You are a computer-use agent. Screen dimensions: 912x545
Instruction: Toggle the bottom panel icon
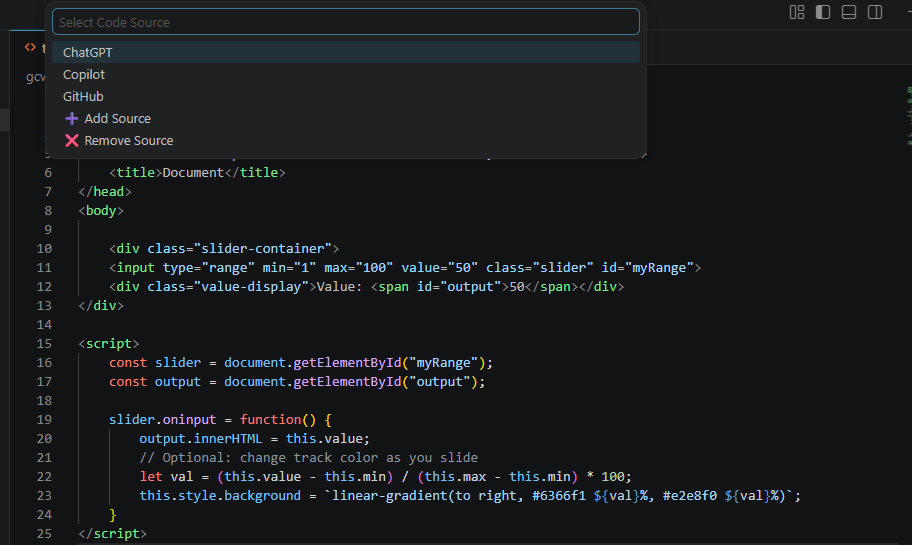pos(849,12)
